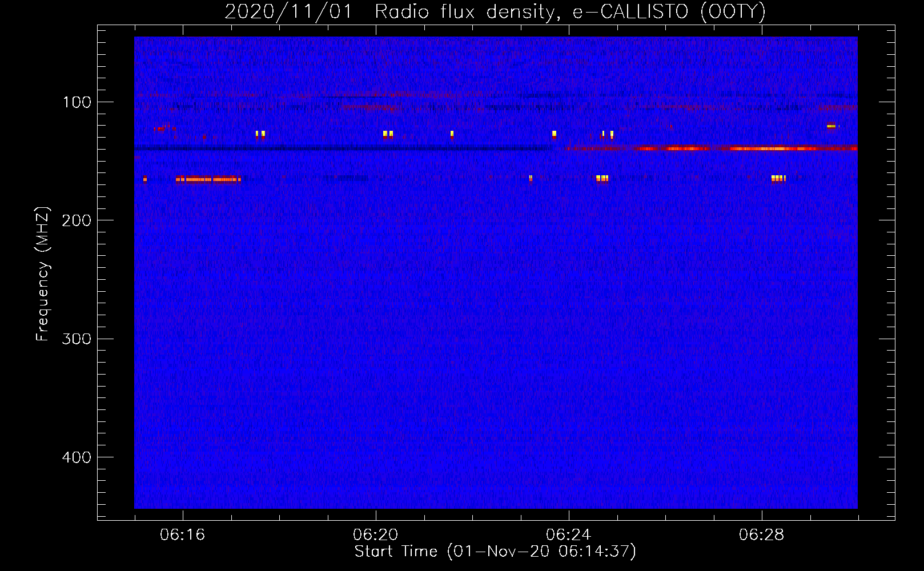Click the plot title 'Radio flux density, e-CALLISTO (OOTY)'
This screenshot has height=571, width=924.
(x=570, y=11)
